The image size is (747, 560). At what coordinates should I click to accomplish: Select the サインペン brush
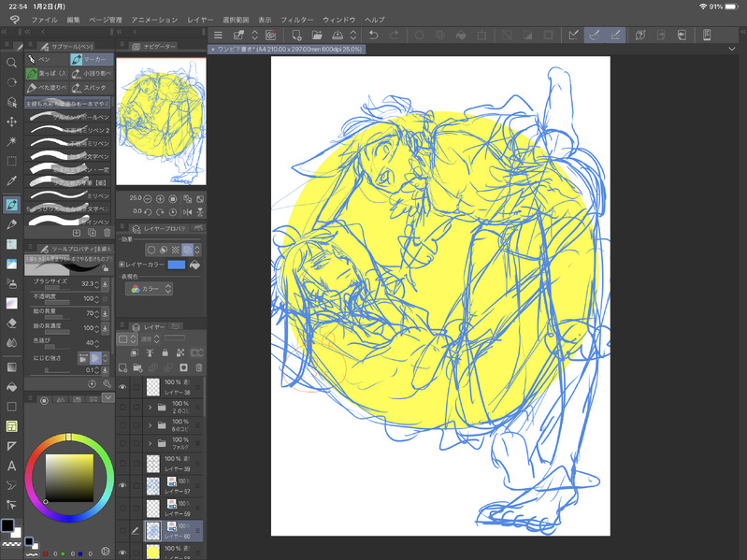point(68,222)
